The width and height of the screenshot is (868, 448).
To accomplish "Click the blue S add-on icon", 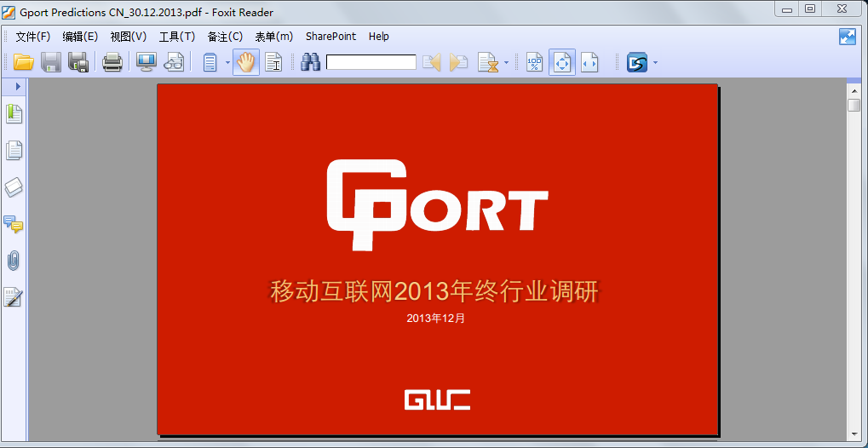I will tap(636, 62).
